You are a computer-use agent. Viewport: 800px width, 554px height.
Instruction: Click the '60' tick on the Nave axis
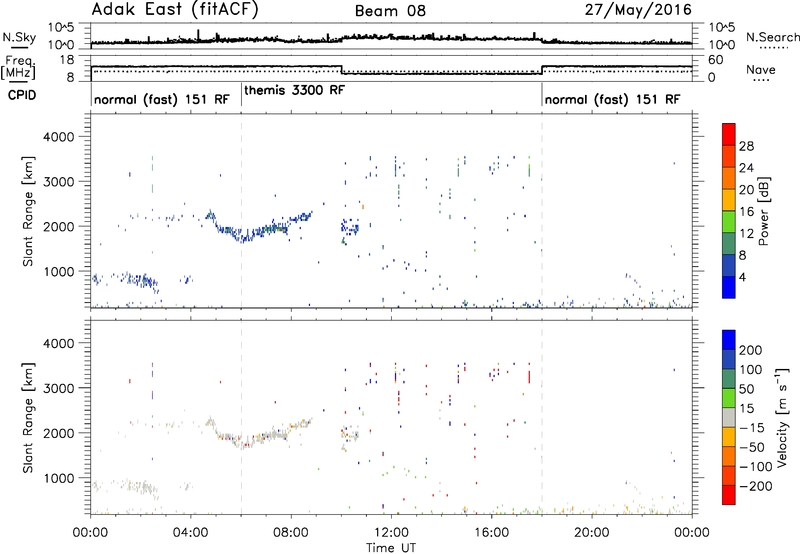716,60
